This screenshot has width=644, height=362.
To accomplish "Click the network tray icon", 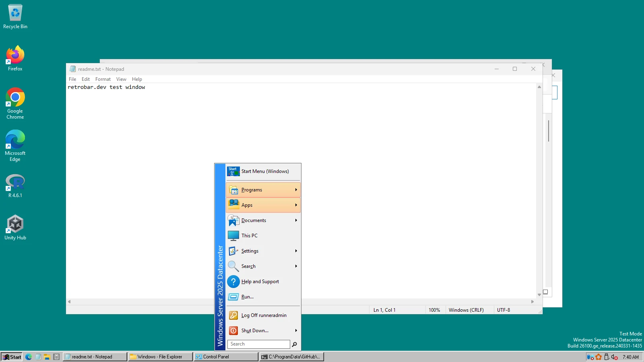I will (x=590, y=357).
